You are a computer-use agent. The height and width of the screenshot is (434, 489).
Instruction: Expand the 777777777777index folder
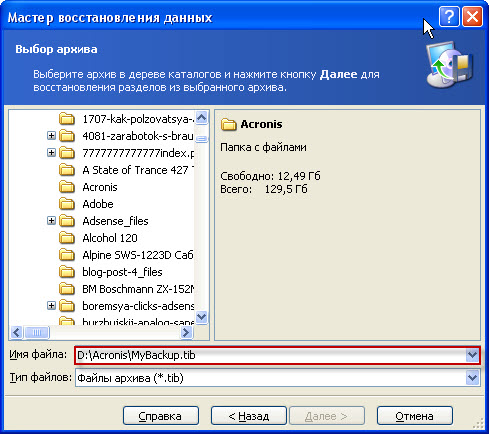(x=51, y=153)
